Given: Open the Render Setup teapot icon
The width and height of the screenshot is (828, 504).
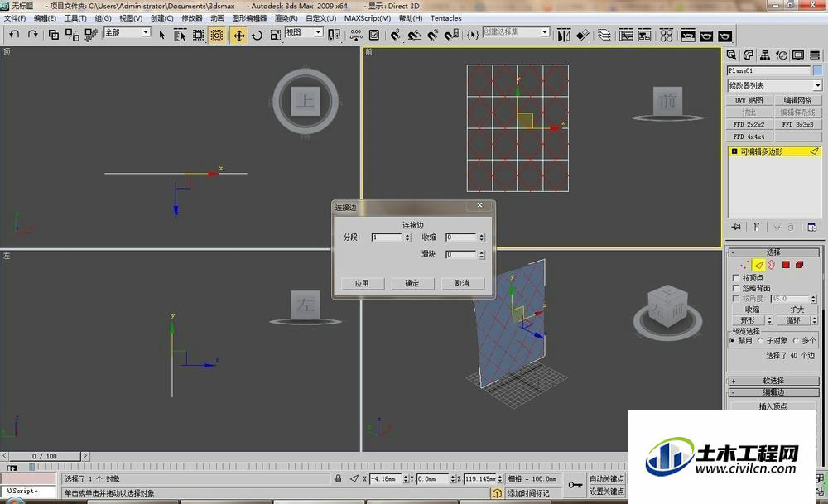Looking at the screenshot, I should (x=688, y=36).
